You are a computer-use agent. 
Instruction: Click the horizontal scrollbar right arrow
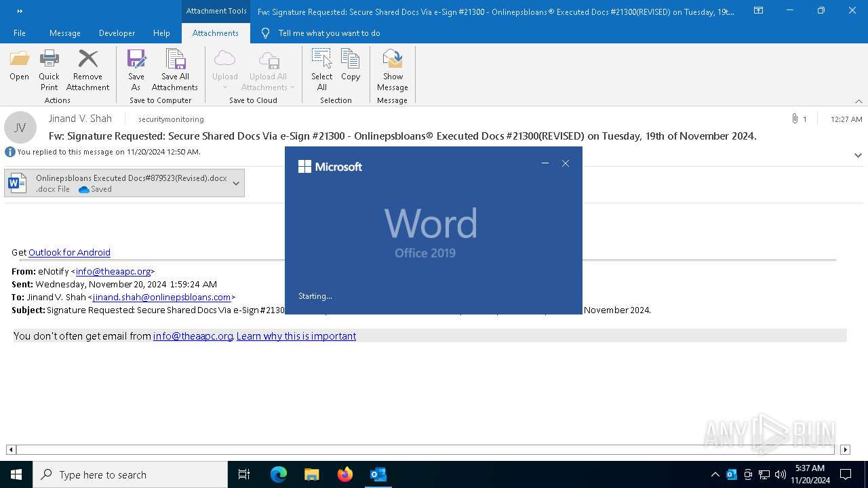(x=845, y=449)
